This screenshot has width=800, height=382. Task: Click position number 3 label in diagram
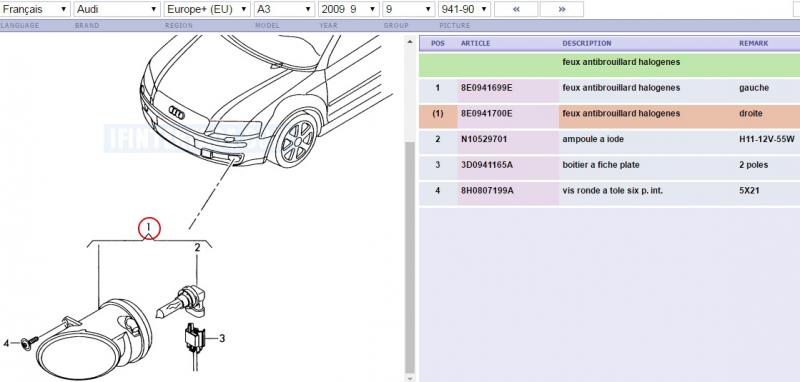222,338
